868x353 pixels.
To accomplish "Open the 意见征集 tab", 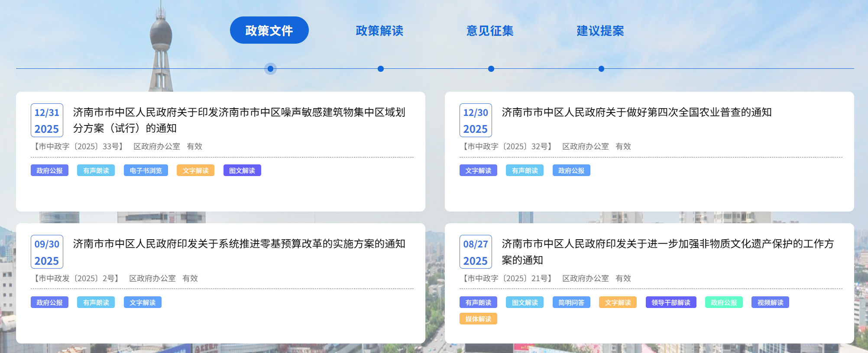I will point(490,31).
